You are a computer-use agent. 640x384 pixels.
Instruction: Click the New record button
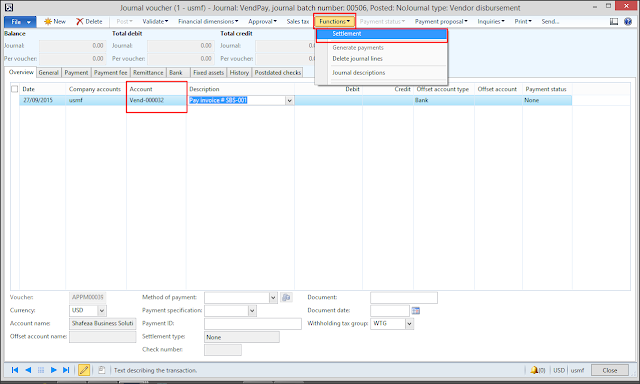55,22
